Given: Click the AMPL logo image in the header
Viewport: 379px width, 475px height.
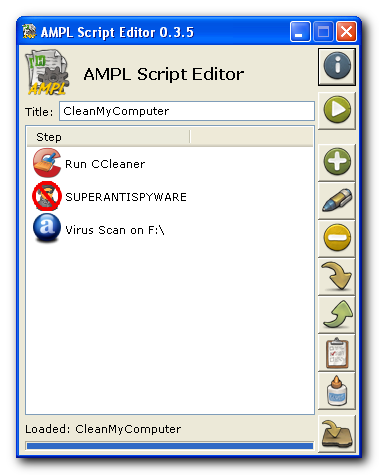Looking at the screenshot, I should point(47,72).
